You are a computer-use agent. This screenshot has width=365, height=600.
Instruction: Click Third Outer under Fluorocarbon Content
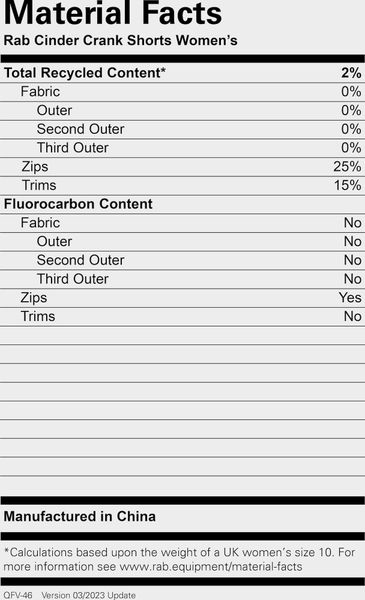[x=73, y=279]
